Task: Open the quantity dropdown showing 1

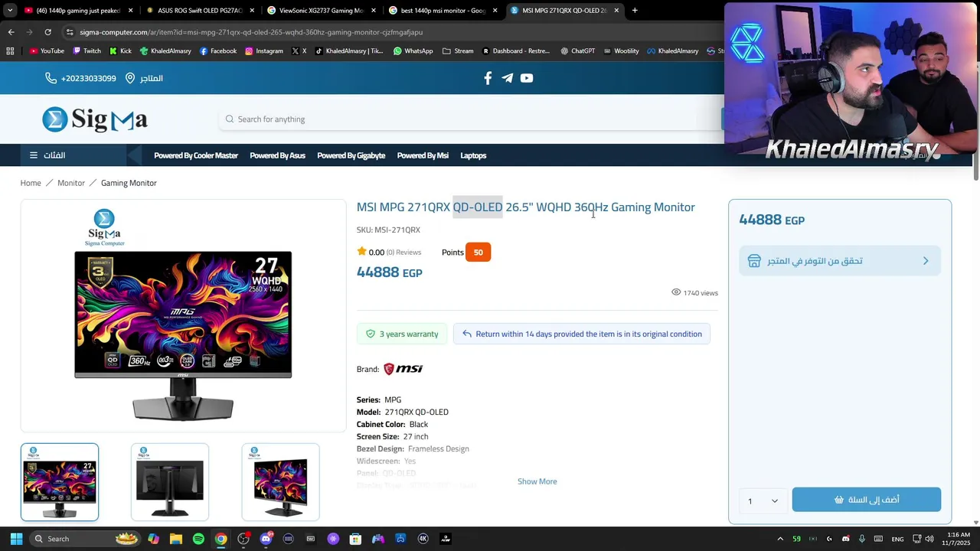Action: (x=763, y=500)
